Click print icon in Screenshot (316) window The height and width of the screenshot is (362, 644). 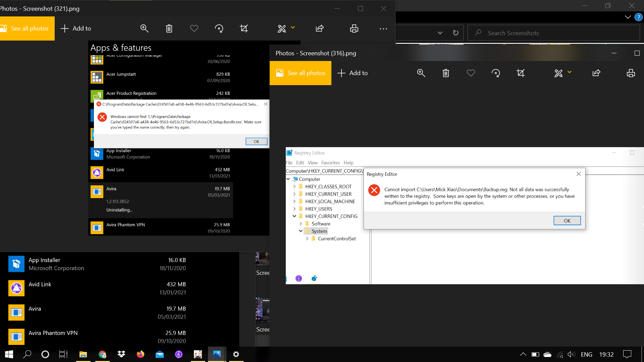631,73
